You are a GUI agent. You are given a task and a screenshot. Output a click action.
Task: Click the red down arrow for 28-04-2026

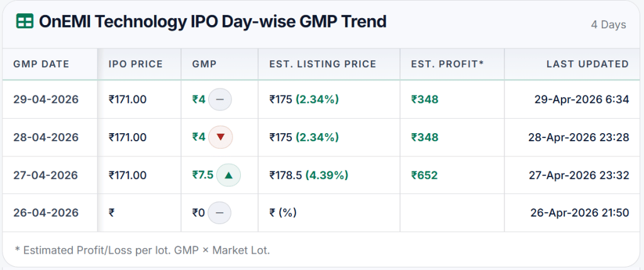point(219,137)
